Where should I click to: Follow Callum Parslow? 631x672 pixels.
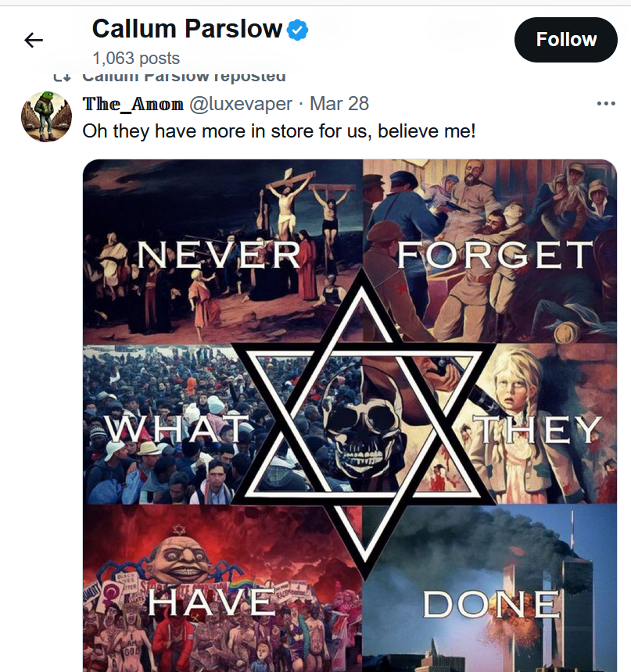(565, 40)
